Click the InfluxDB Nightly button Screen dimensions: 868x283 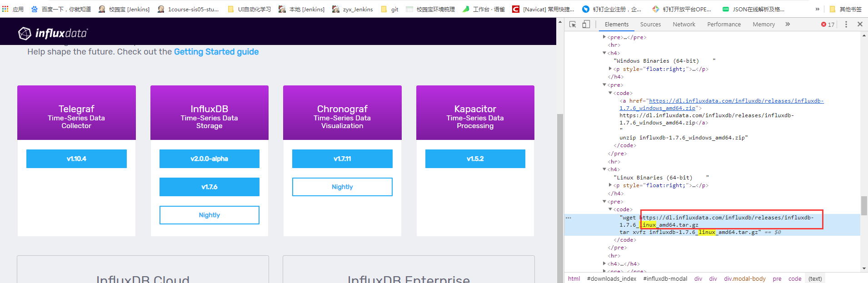(x=210, y=215)
